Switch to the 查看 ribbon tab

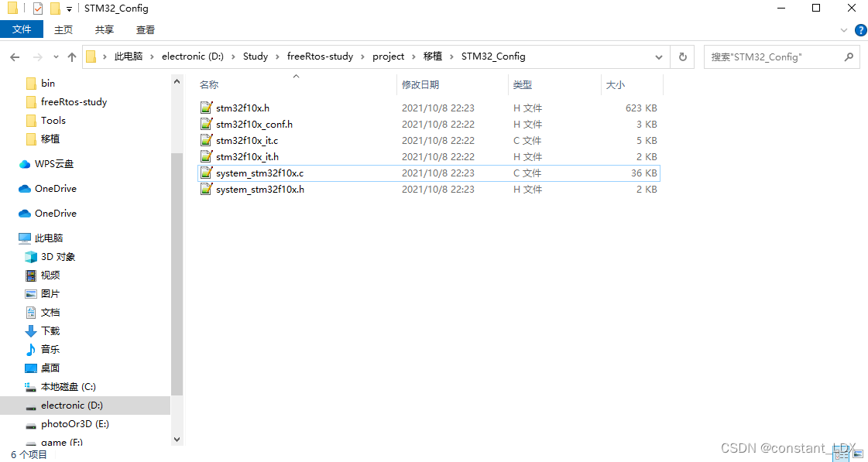(x=146, y=30)
